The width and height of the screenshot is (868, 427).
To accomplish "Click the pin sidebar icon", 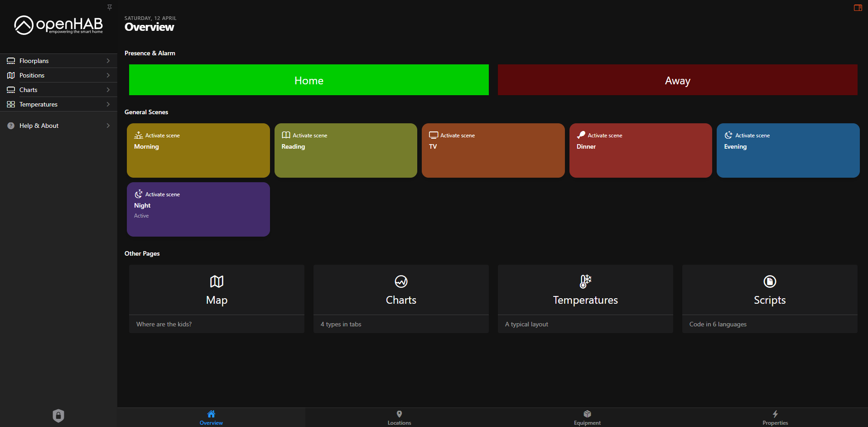I will coord(109,7).
